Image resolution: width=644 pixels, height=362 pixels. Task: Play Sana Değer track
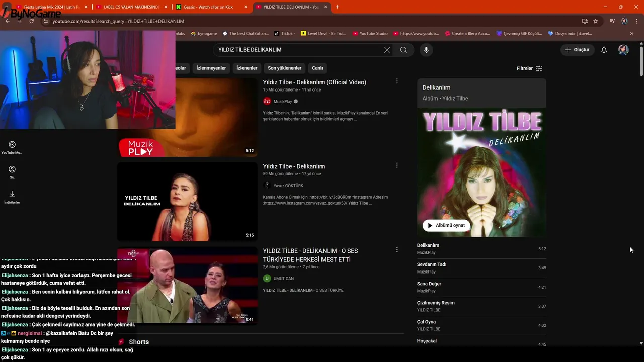point(481,287)
